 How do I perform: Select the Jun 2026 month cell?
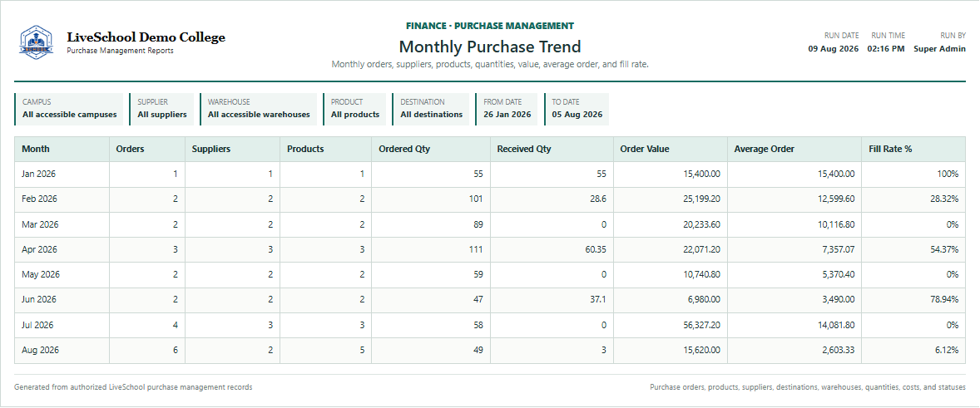coord(62,300)
